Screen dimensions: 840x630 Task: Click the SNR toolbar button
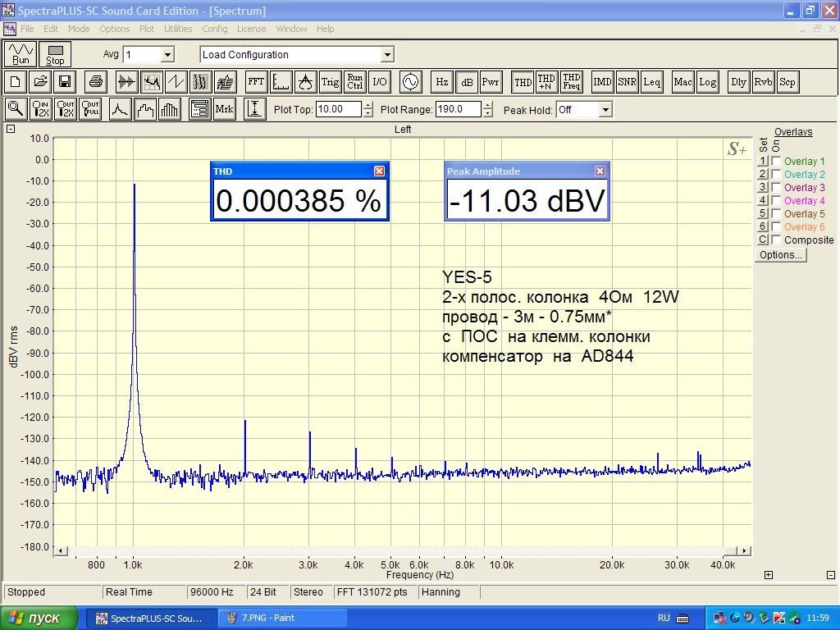point(627,82)
